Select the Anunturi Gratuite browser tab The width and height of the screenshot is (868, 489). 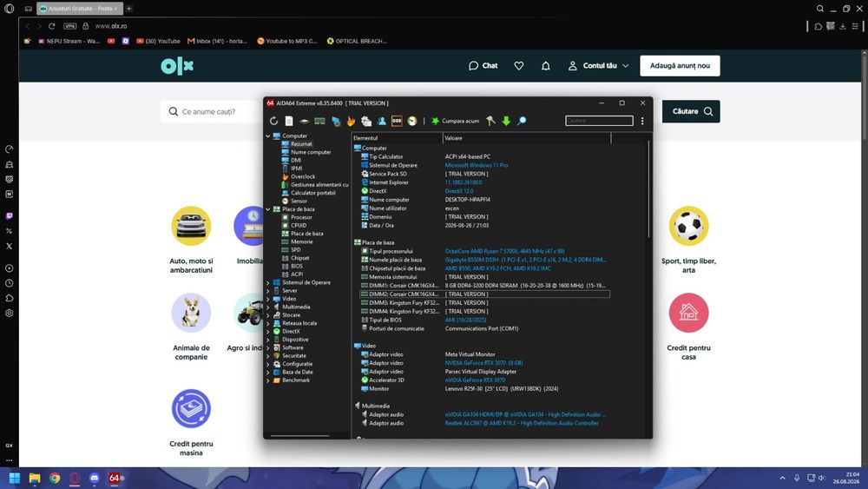coord(80,9)
